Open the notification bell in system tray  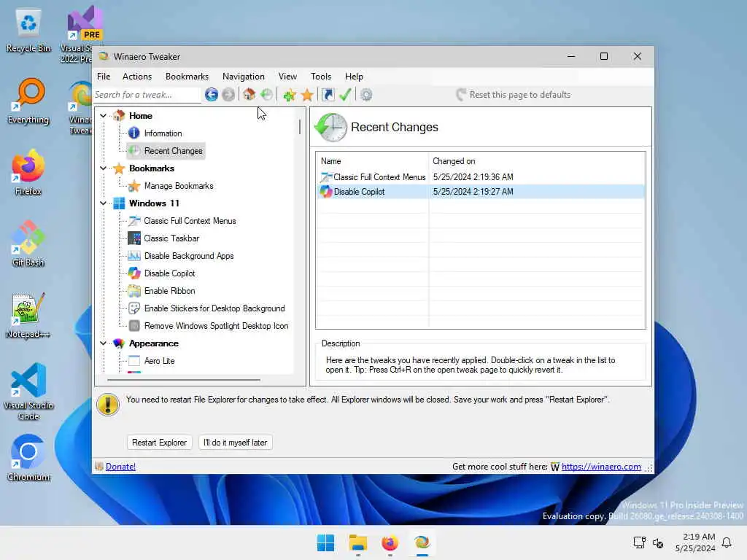click(x=727, y=542)
